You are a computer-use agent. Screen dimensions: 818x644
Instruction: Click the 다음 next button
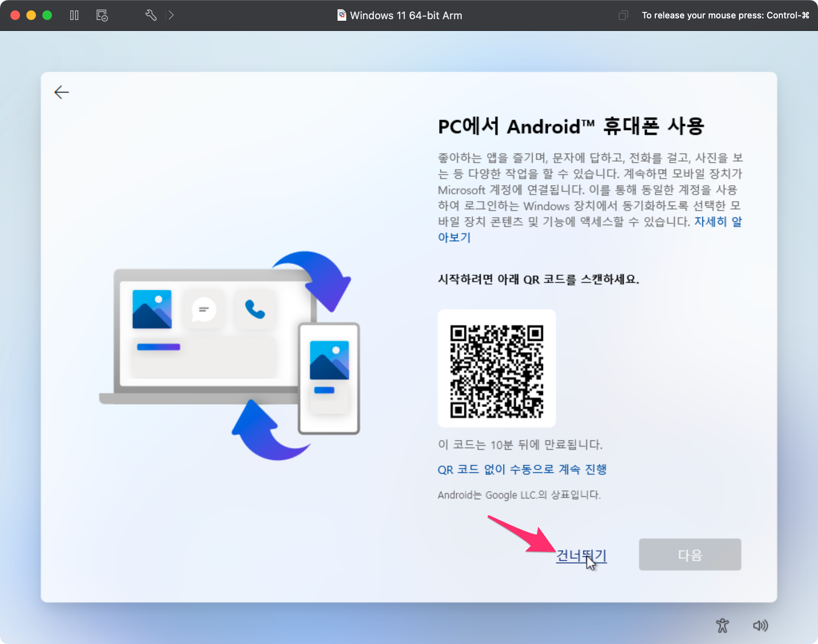(x=690, y=555)
